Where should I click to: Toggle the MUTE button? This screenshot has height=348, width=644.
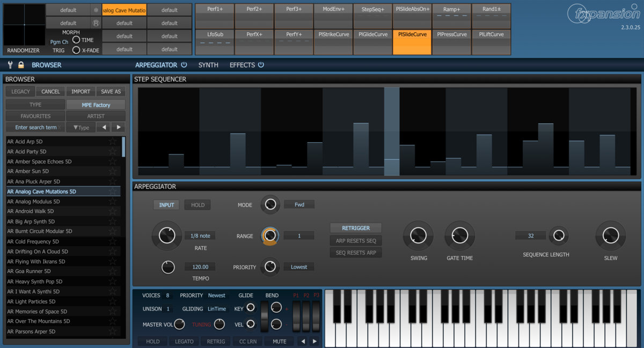(x=279, y=341)
